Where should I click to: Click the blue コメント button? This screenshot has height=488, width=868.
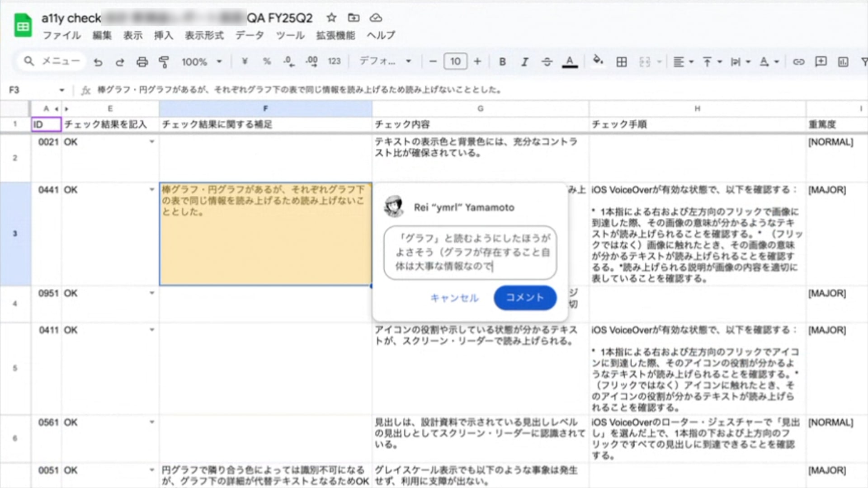(524, 297)
